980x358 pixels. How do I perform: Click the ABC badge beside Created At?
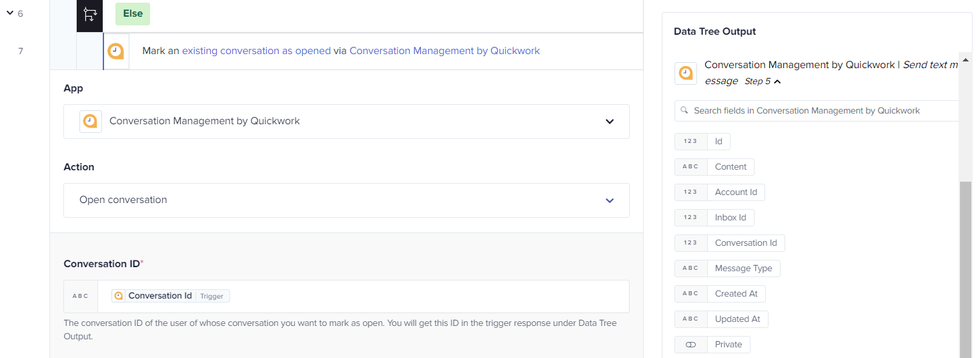coord(690,294)
